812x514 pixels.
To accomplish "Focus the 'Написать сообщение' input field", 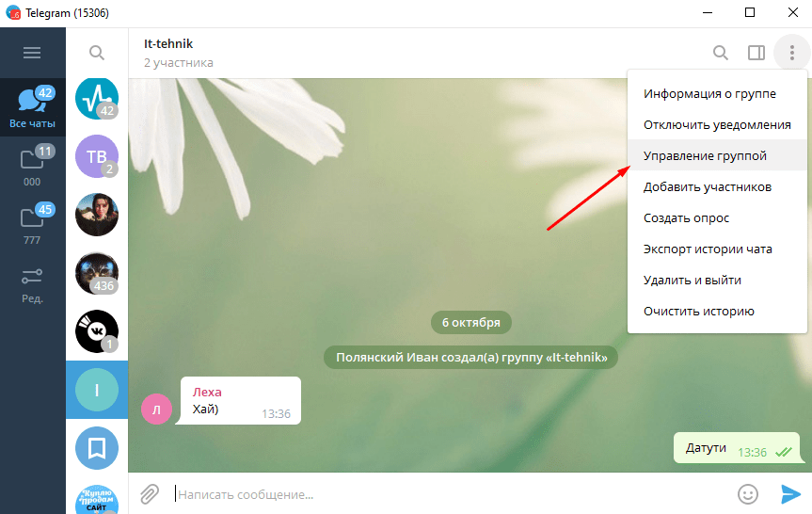I will coord(442,493).
